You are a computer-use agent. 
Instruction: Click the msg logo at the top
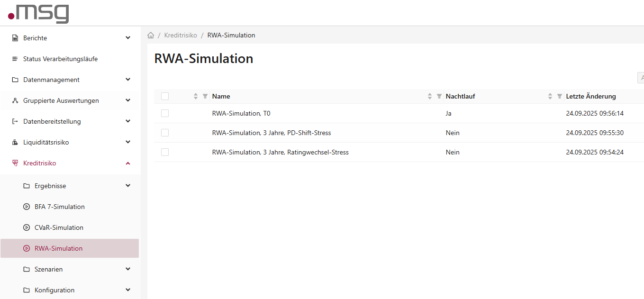[x=38, y=13]
